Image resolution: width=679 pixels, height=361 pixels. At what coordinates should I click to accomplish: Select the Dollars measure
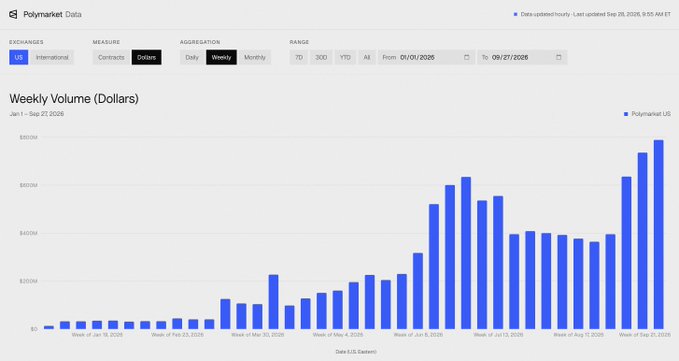click(146, 57)
